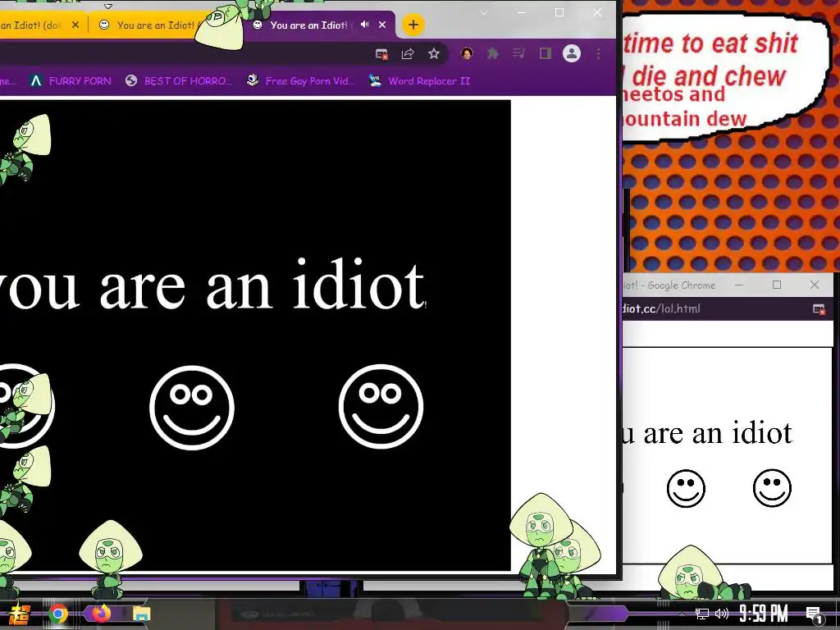The height and width of the screenshot is (630, 840).
Task: Click the pop-up blocked icon in main Chrome toolbar
Action: [x=381, y=53]
